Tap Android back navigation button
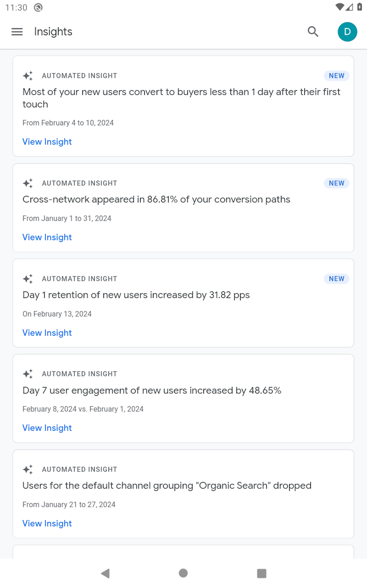This screenshot has width=367, height=588. click(106, 574)
